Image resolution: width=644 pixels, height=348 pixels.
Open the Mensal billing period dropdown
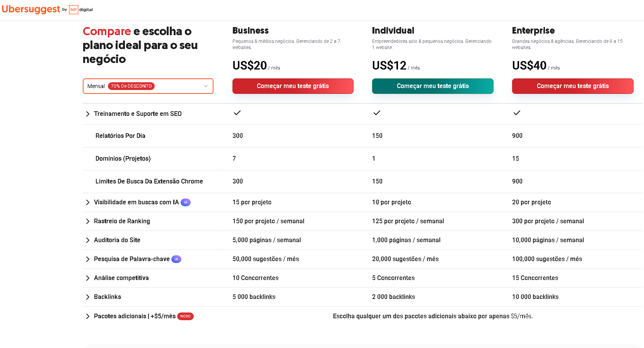(x=205, y=86)
